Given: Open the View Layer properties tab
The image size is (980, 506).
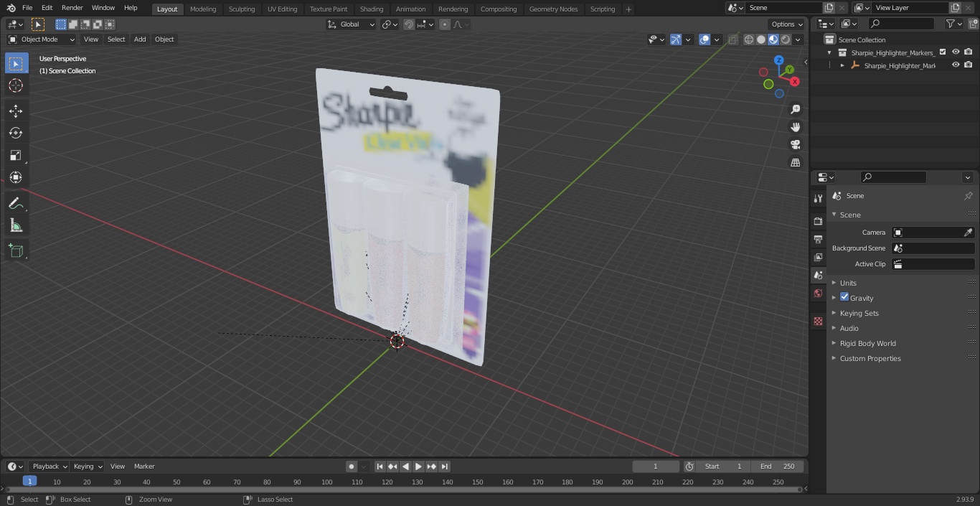Looking at the screenshot, I should 818,257.
